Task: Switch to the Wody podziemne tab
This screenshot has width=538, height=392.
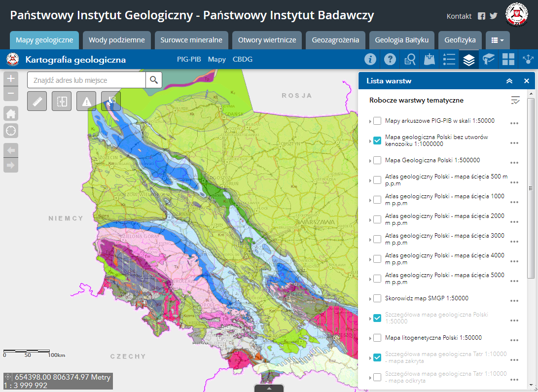Action: pos(117,40)
